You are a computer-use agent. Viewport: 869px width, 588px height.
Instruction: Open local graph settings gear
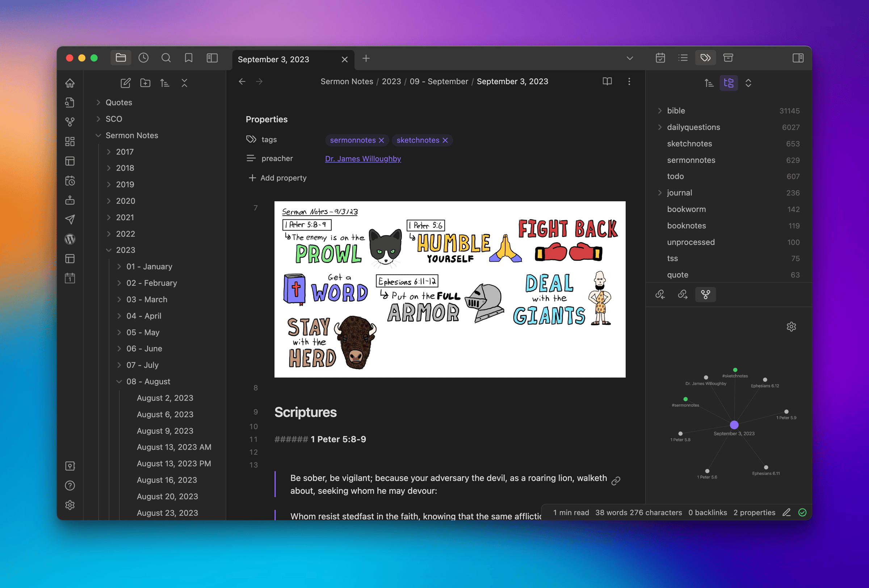(x=791, y=327)
